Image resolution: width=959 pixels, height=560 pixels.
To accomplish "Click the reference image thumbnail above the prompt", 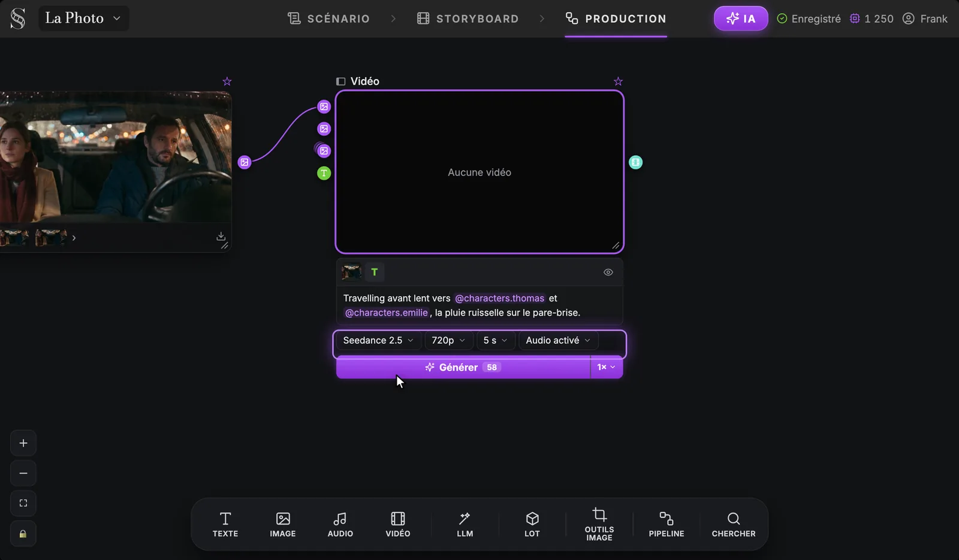I will point(352,272).
